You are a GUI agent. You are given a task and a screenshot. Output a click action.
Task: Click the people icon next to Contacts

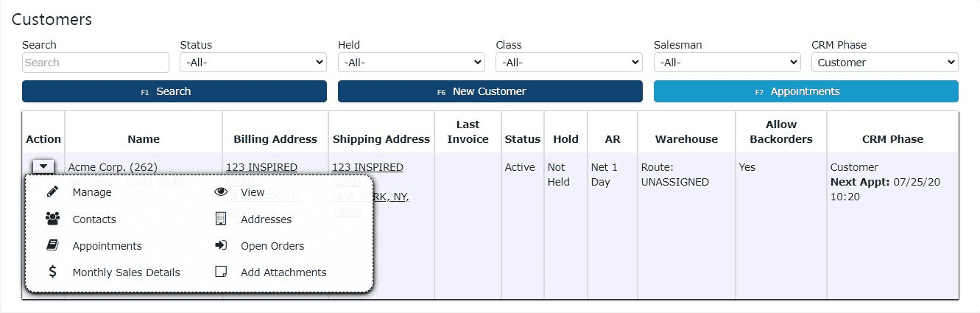52,219
